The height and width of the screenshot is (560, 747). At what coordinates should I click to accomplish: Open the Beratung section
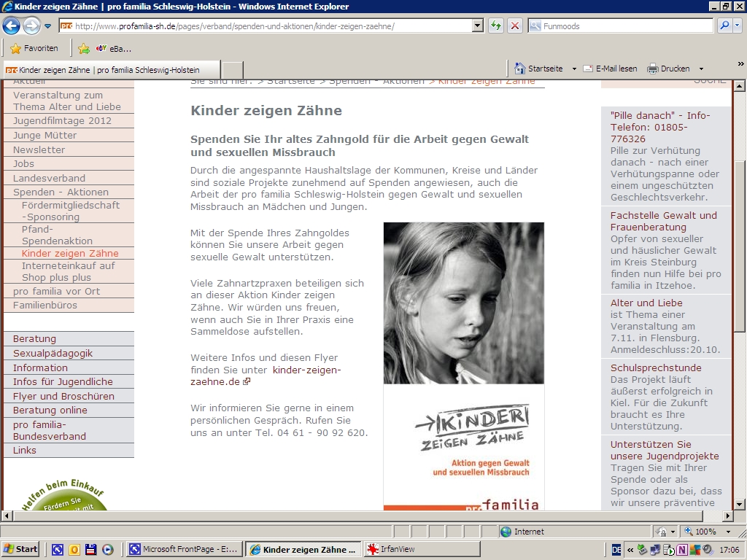(x=34, y=339)
